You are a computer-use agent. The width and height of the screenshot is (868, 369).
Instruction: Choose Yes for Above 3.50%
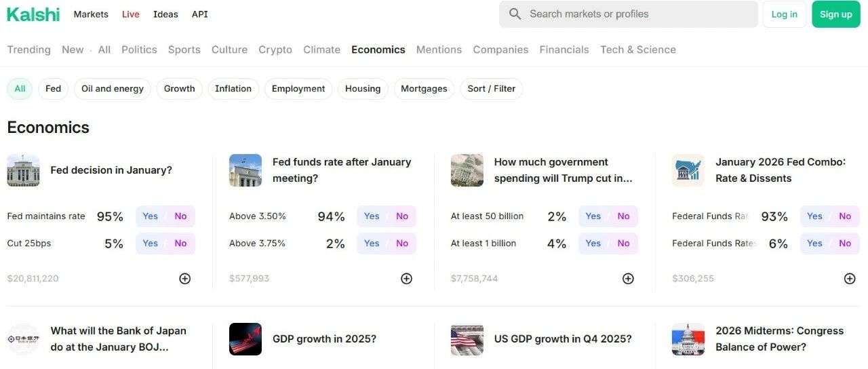tap(372, 216)
